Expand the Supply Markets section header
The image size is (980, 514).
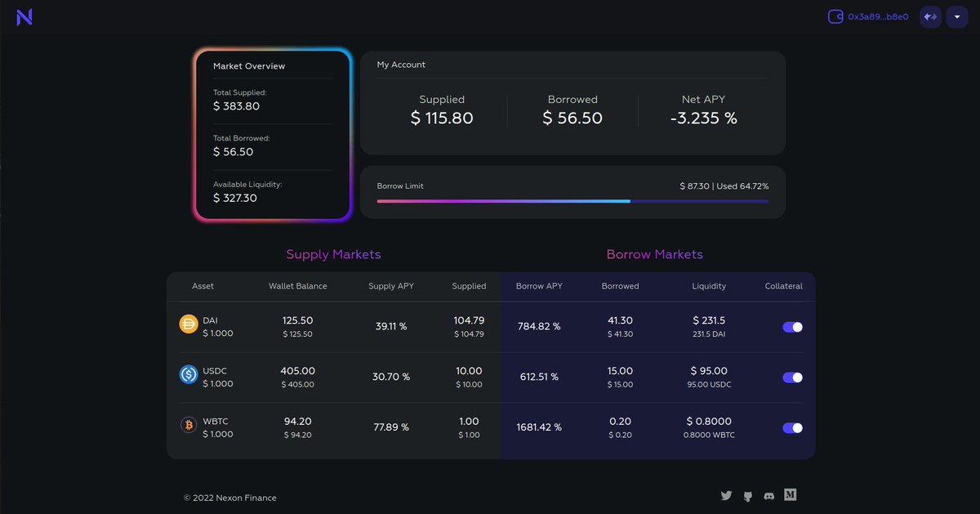click(x=333, y=254)
